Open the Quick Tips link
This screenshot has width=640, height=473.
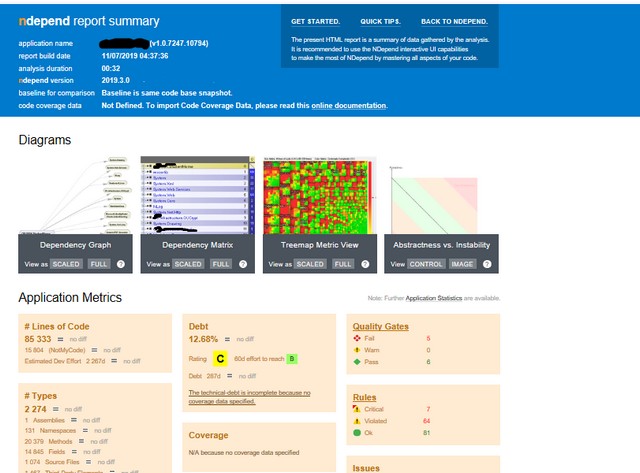[380, 22]
